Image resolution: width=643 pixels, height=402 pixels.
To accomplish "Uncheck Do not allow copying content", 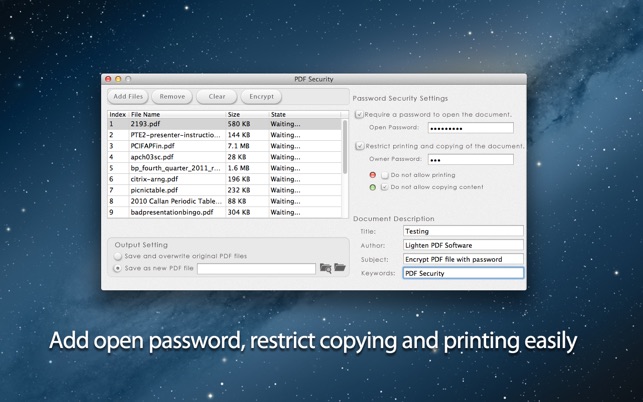I will click(x=385, y=187).
